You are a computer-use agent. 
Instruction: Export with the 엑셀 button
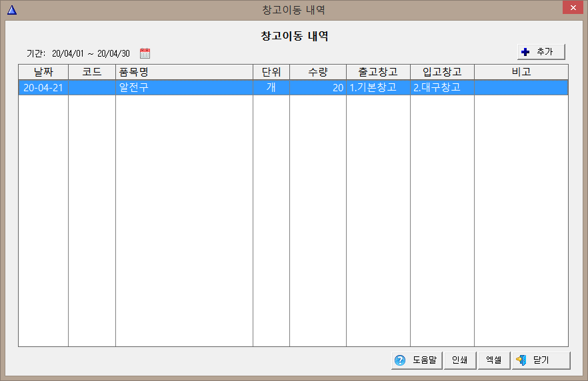494,360
